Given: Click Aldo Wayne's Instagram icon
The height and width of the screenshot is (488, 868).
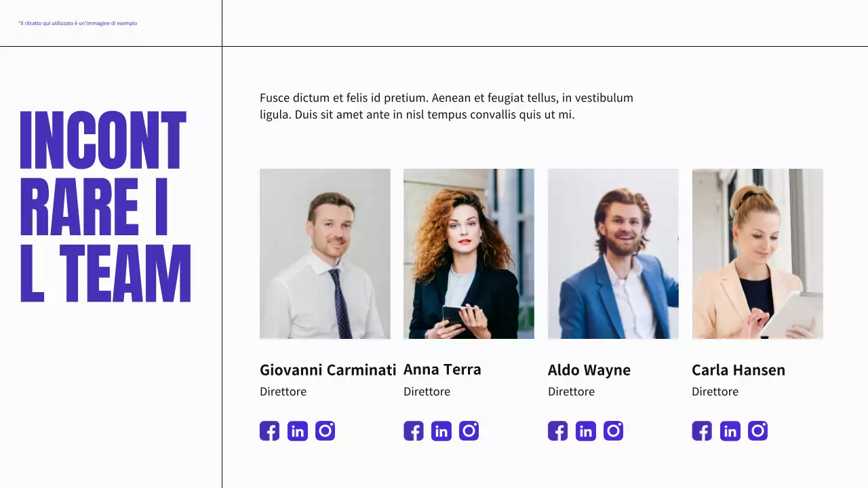Looking at the screenshot, I should click(614, 431).
